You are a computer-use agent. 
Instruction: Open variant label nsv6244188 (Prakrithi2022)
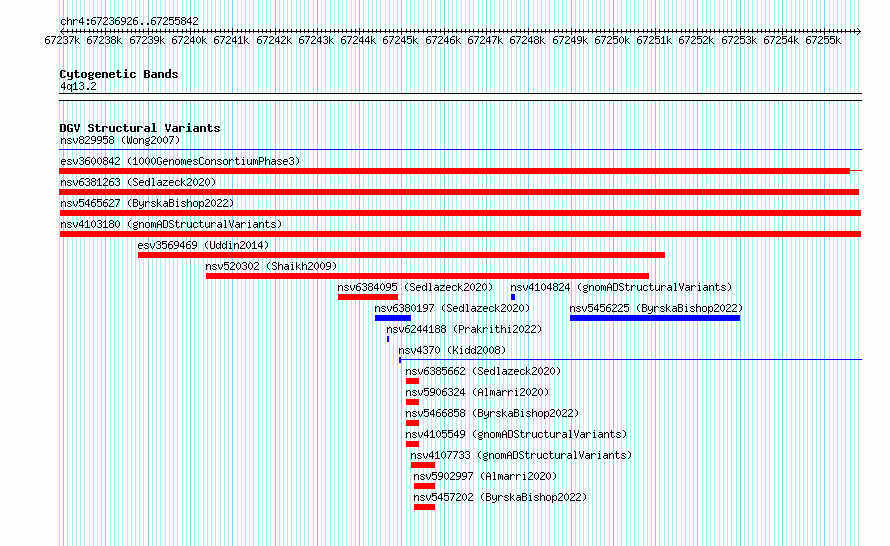pos(464,329)
